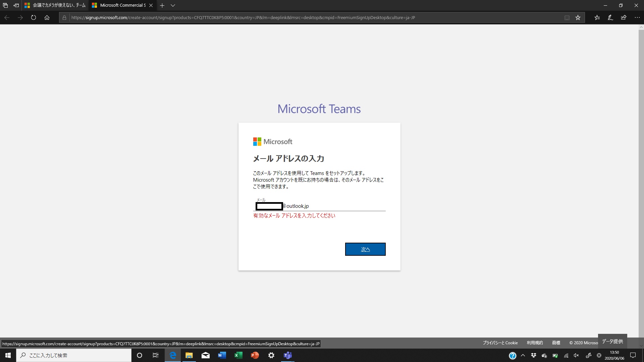
Task: Open the clock showing 13:50
Action: pyautogui.click(x=614, y=355)
